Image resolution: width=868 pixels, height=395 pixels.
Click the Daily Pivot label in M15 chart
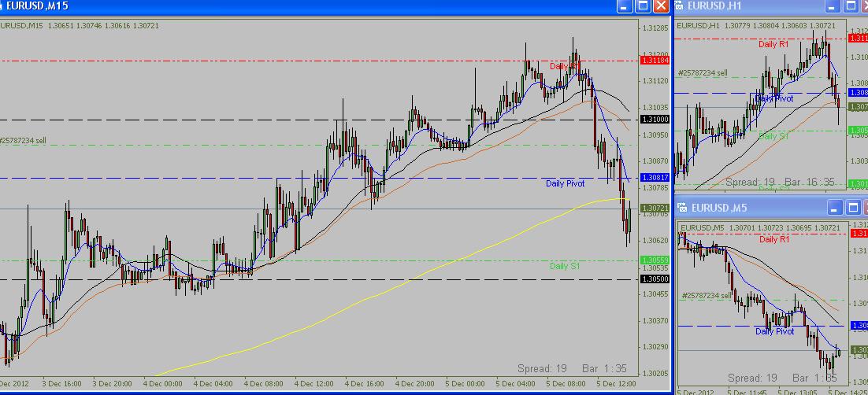tap(565, 183)
